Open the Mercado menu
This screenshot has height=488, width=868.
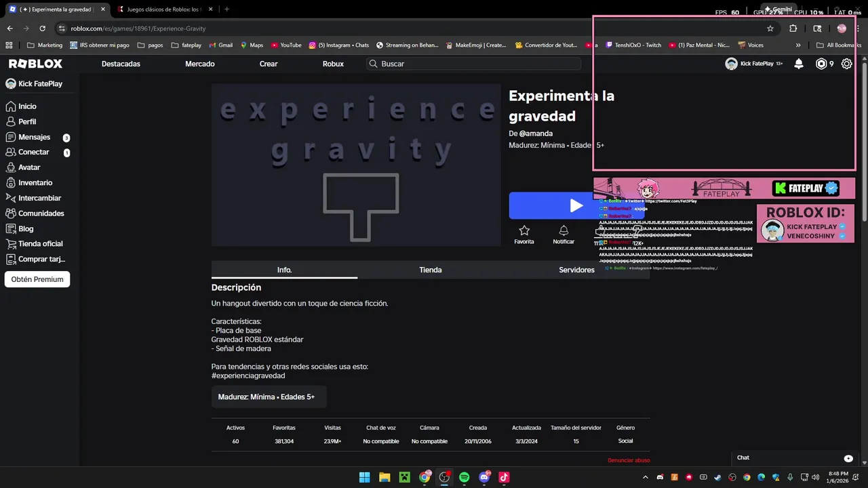[x=200, y=64]
